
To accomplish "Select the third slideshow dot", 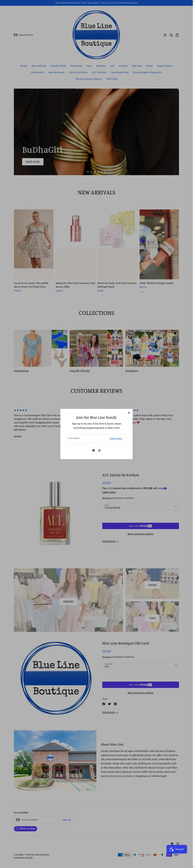I will [95, 172].
